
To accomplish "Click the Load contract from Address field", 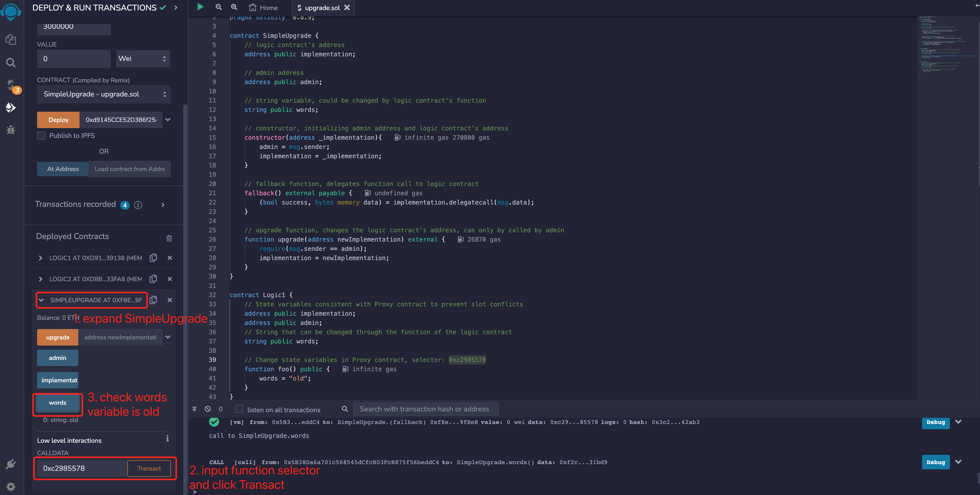I will [130, 169].
